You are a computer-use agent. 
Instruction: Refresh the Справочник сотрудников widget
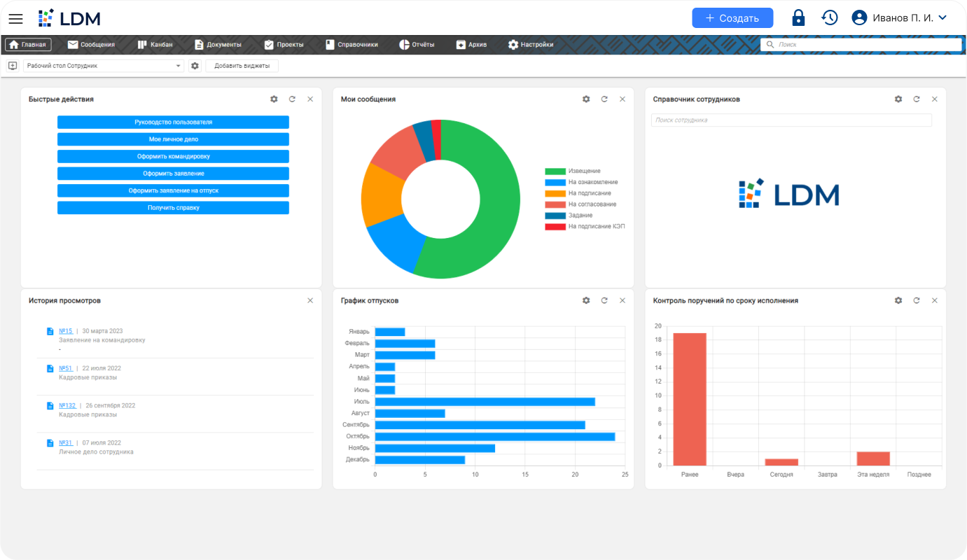(917, 99)
